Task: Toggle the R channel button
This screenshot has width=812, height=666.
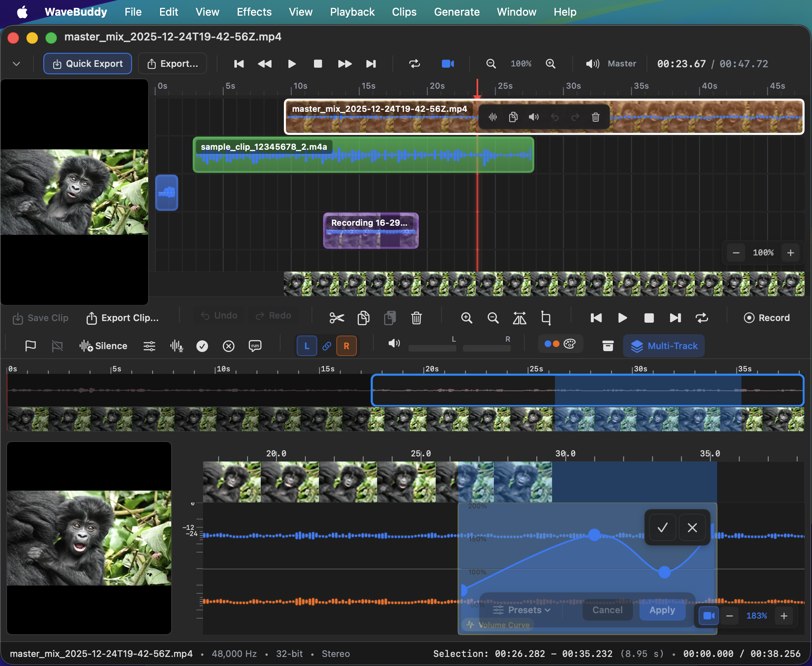Action: pyautogui.click(x=346, y=346)
